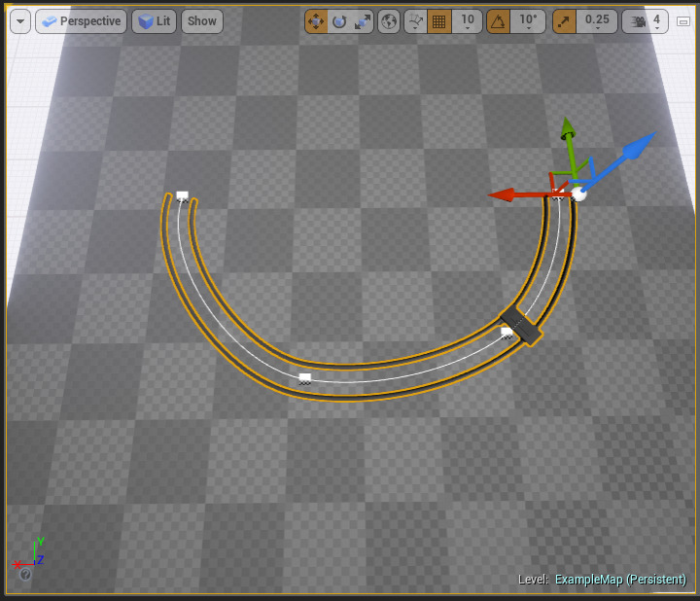The height and width of the screenshot is (601, 700).
Task: Open the Lit view mode menu
Action: click(x=154, y=21)
